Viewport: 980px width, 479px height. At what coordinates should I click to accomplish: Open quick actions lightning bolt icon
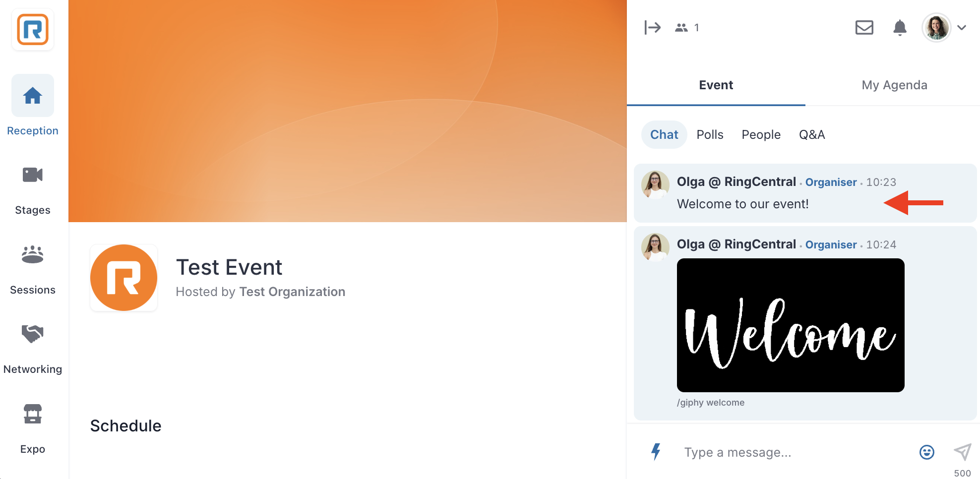pyautogui.click(x=656, y=452)
